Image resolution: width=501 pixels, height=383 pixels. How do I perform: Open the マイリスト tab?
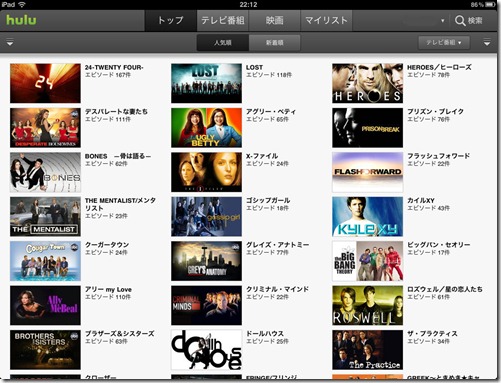point(326,20)
